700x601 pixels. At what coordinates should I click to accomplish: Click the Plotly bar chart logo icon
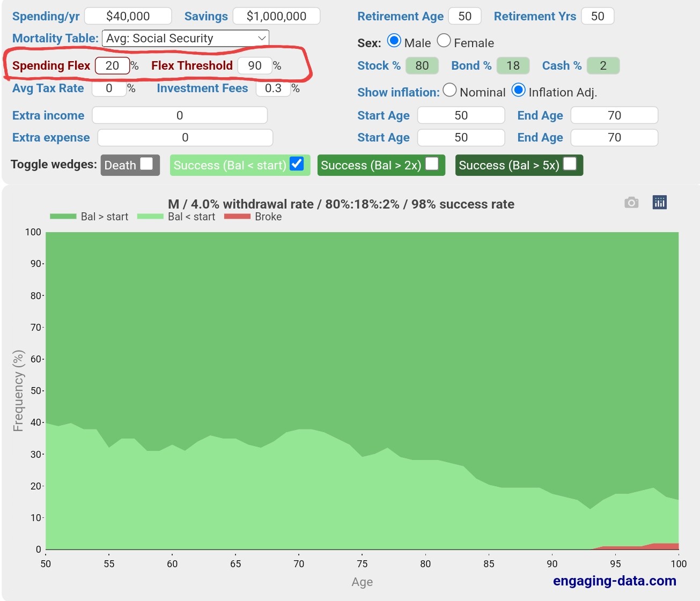coord(659,202)
